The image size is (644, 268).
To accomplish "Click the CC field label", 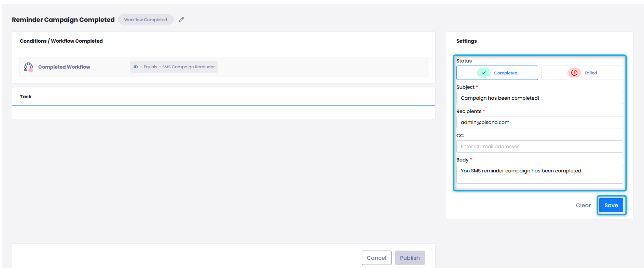I will pyautogui.click(x=460, y=136).
